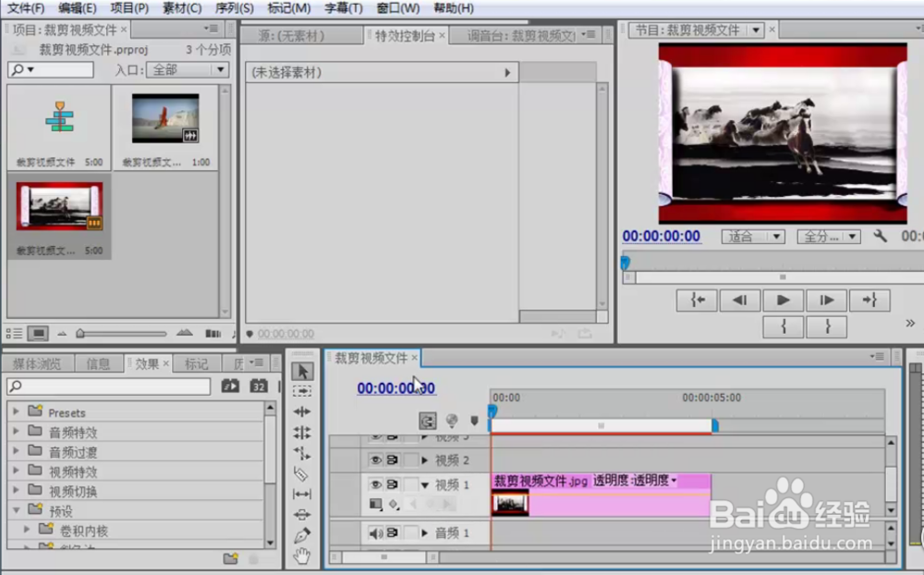Select the red scroll image thumbnail
This screenshot has height=575, width=924.
click(59, 206)
